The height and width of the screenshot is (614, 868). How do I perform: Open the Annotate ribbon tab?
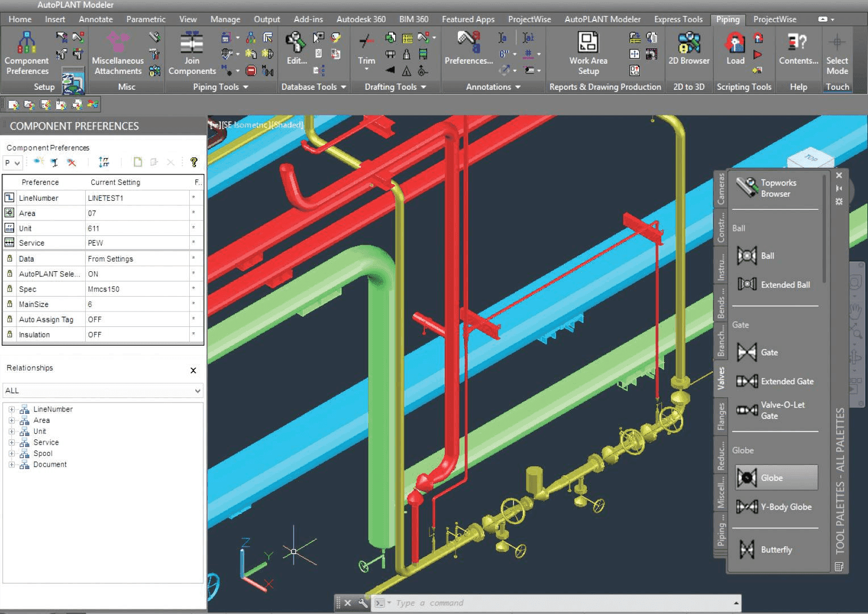[95, 19]
